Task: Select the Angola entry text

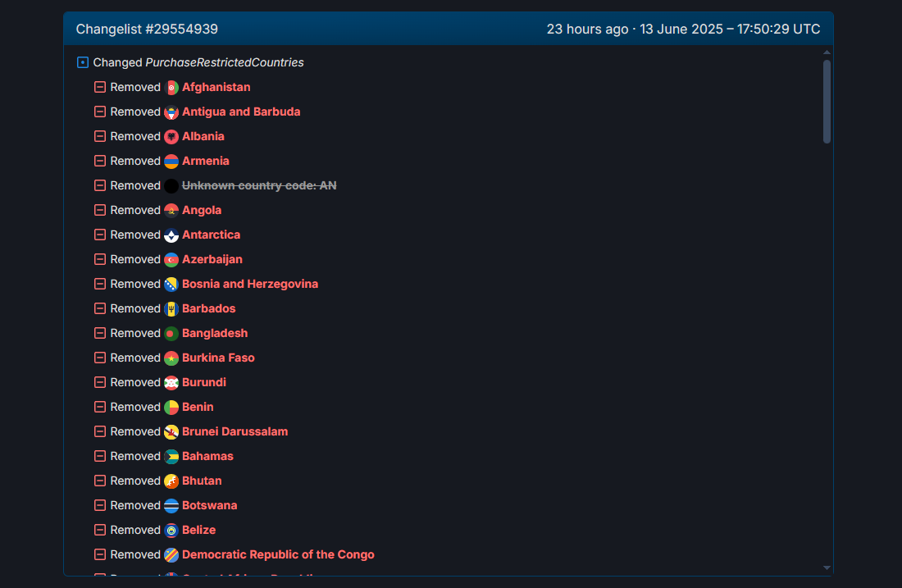Action: [202, 211]
